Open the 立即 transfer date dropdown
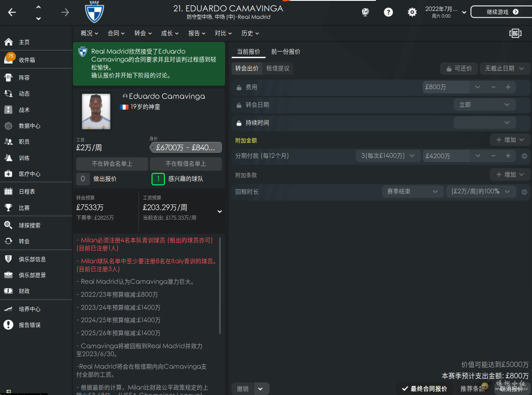The height and width of the screenshot is (395, 532). pos(485,105)
